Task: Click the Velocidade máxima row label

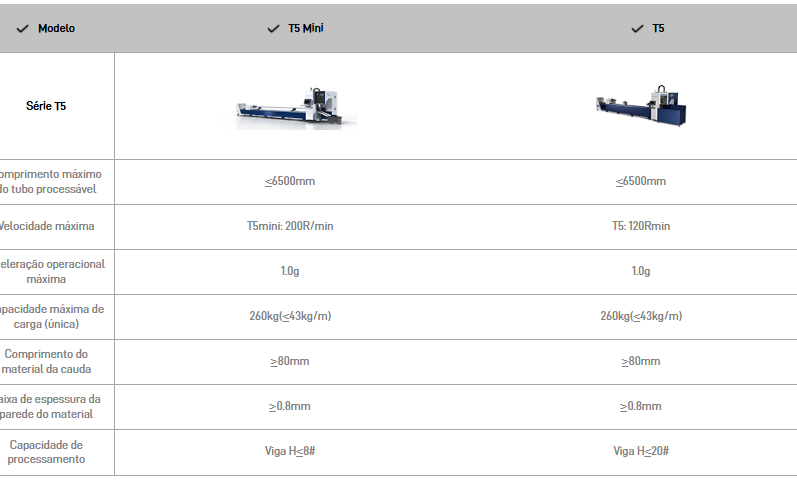Action: [46, 226]
